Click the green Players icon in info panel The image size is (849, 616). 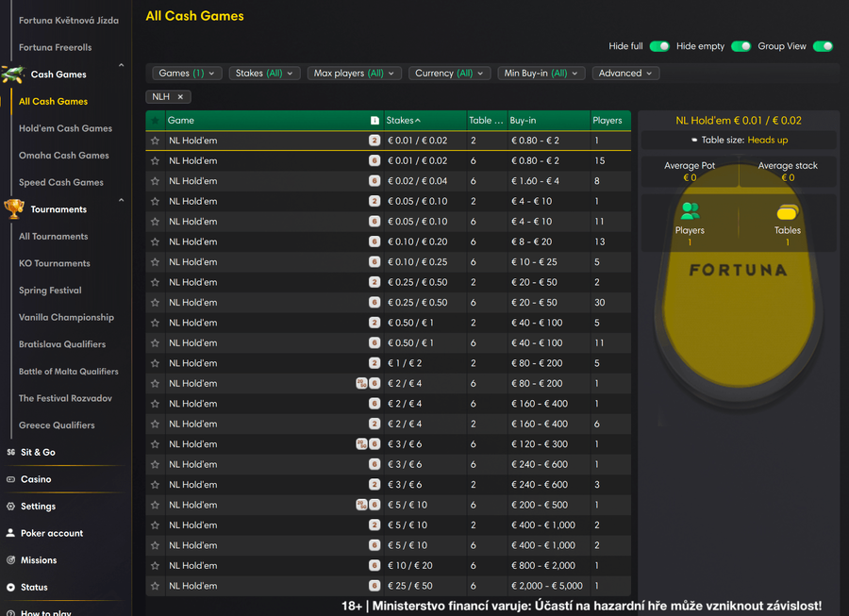691,211
